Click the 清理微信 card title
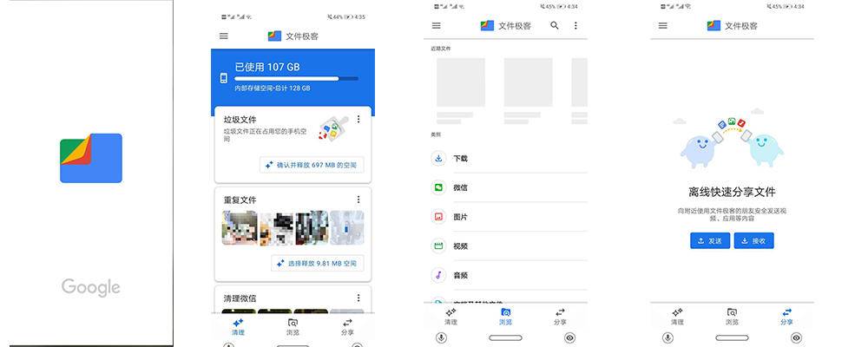 pyautogui.click(x=240, y=298)
